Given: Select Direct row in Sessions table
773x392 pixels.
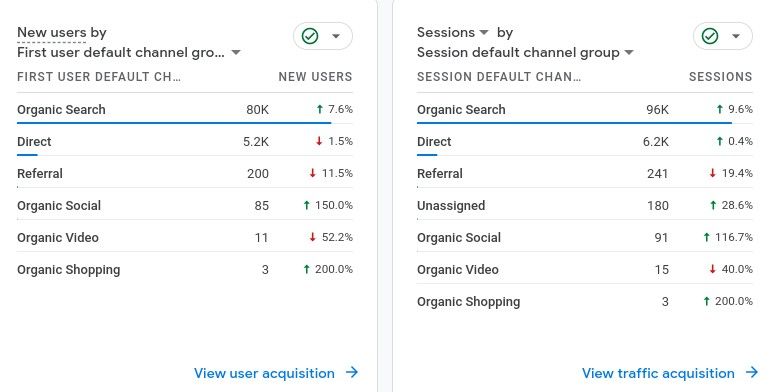Looking at the screenshot, I should click(585, 142).
